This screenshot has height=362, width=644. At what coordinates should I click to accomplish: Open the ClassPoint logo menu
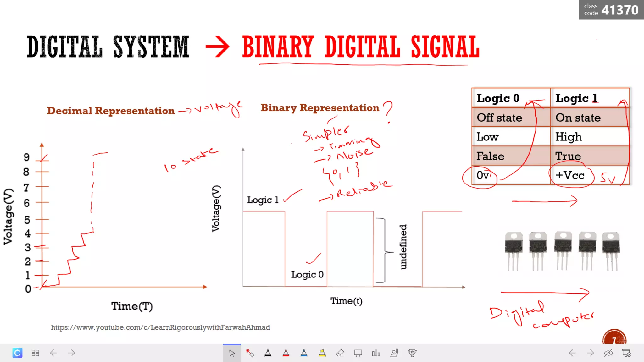17,353
